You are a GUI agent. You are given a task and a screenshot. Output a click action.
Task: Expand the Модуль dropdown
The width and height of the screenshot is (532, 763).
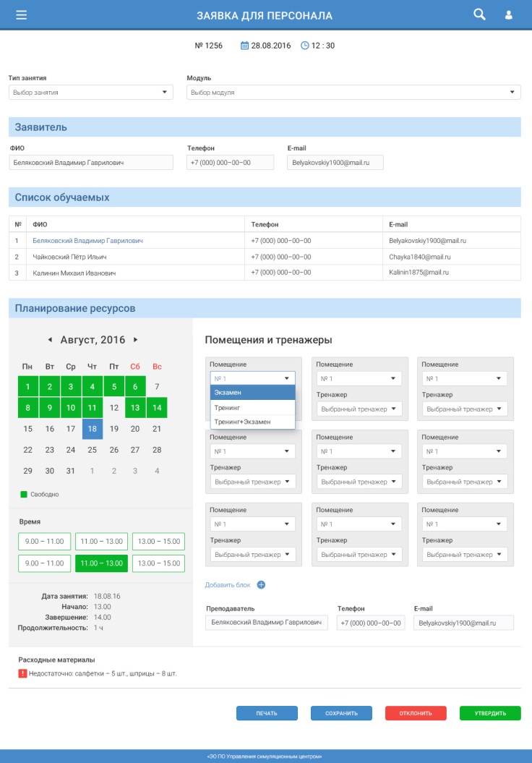click(x=353, y=93)
